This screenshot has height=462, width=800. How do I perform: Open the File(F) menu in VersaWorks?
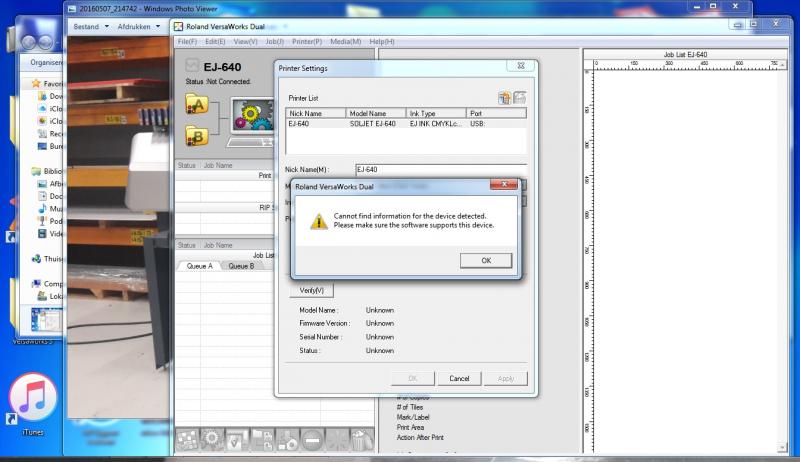[187, 41]
